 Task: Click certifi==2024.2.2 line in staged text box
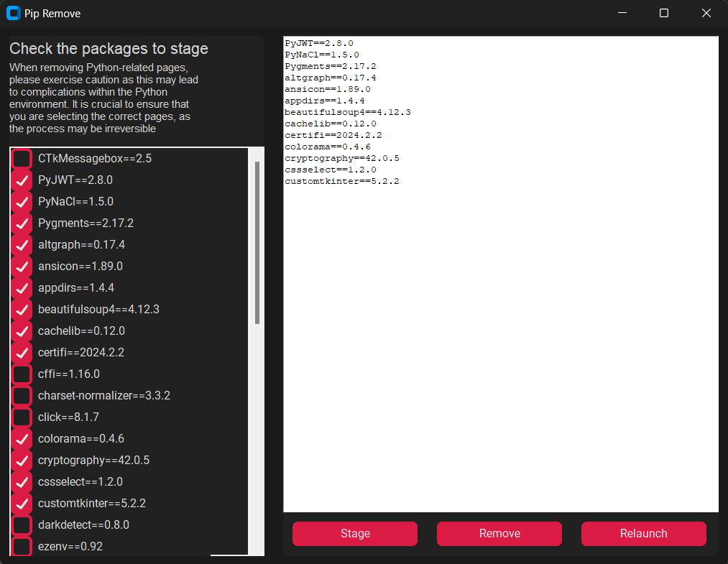[x=333, y=135]
